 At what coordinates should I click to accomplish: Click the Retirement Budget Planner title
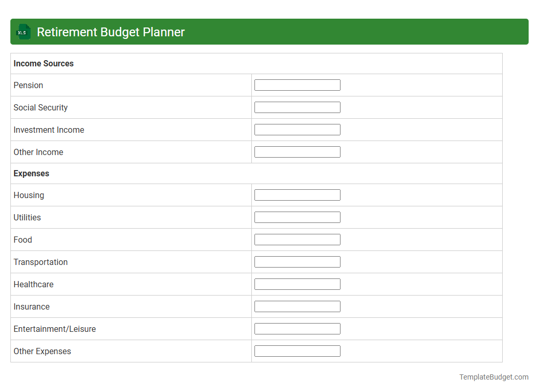[x=110, y=32]
